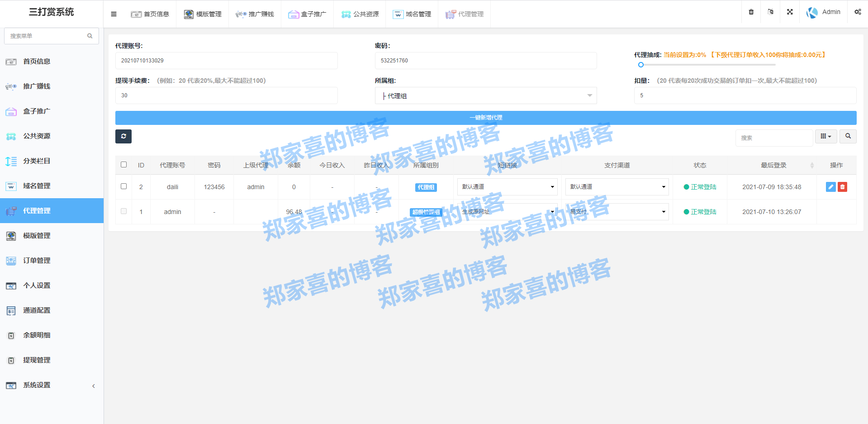Open 公共资源 in the sidebar
Image resolution: width=868 pixels, height=424 pixels.
[52, 136]
